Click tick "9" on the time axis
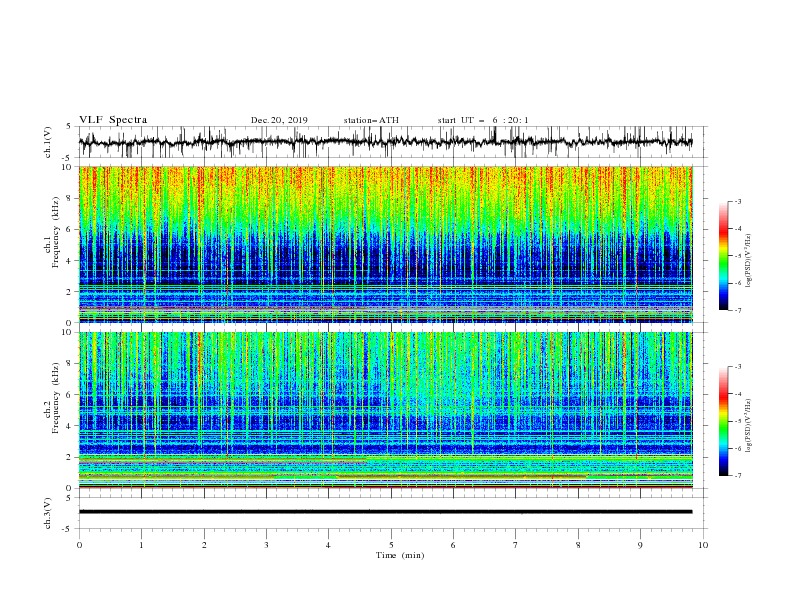This screenshot has height=612, width=792. [x=640, y=545]
